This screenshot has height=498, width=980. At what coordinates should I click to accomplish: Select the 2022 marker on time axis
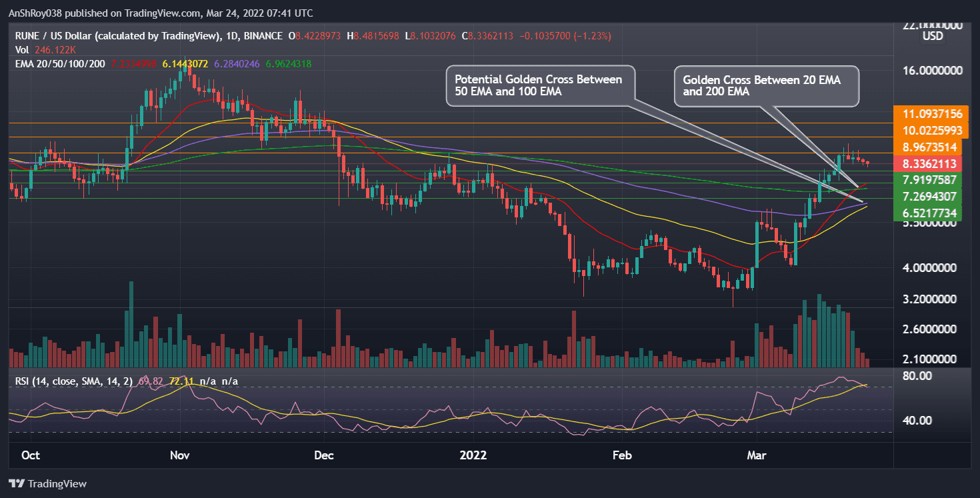pyautogui.click(x=475, y=455)
